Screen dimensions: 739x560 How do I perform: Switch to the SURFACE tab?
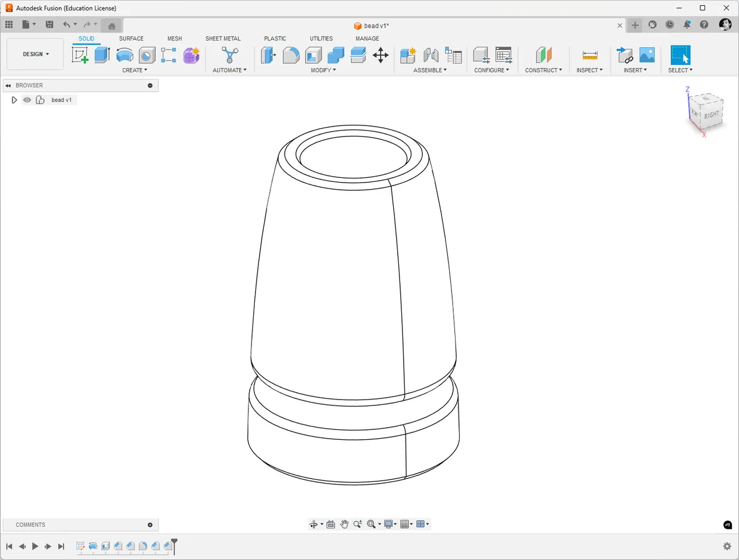[131, 38]
